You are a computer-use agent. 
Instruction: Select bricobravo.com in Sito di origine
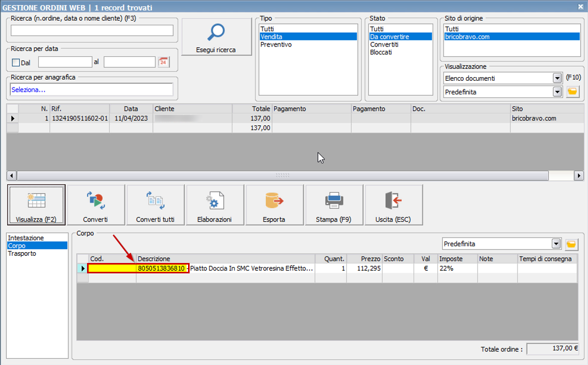pos(512,36)
